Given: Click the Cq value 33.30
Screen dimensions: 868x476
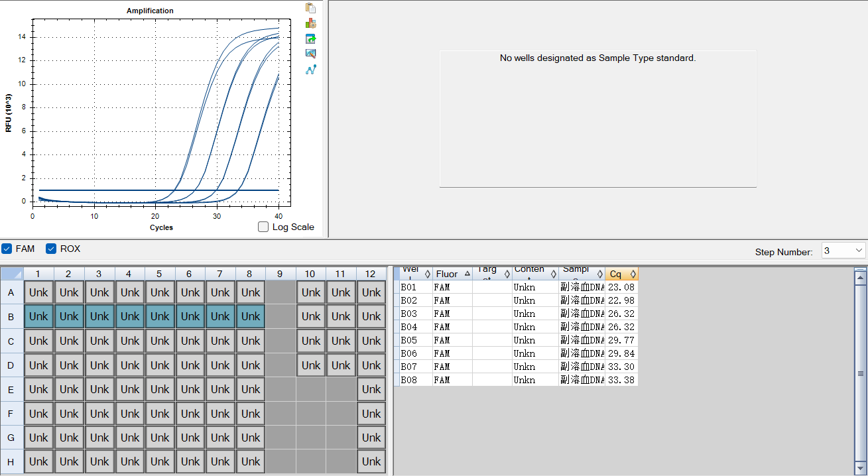Looking at the screenshot, I should [621, 367].
